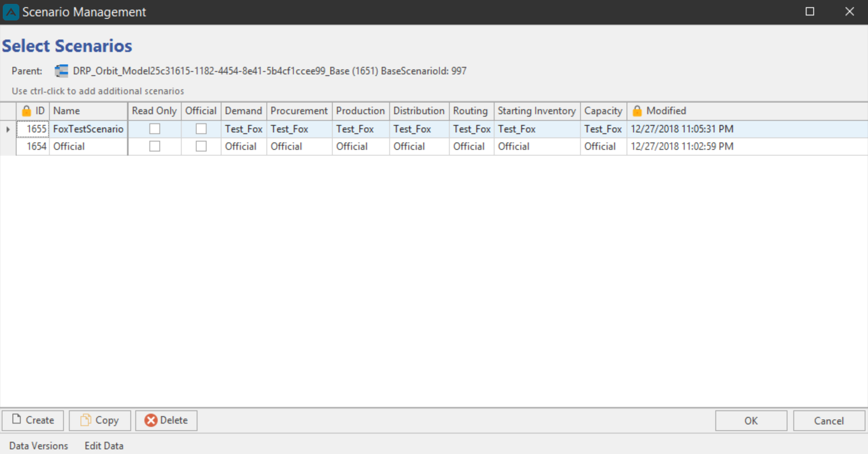868x454 pixels.
Task: Click Official value in Routing column
Action: pyautogui.click(x=471, y=147)
